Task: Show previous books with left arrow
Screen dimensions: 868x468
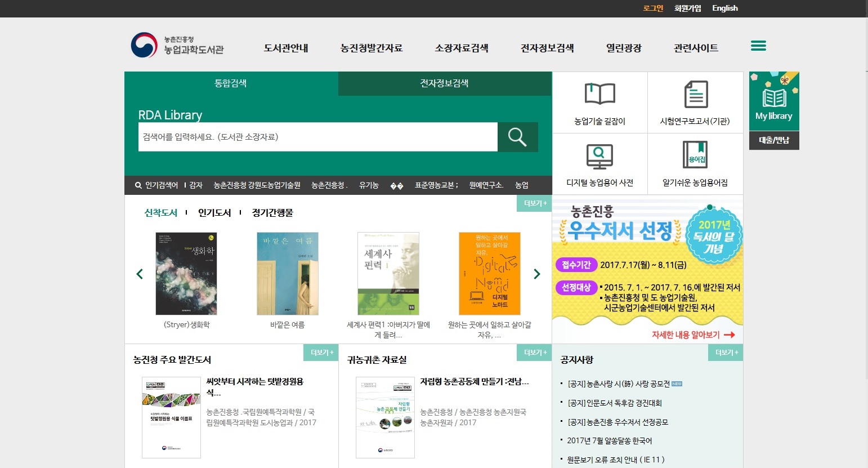Action: click(x=140, y=274)
